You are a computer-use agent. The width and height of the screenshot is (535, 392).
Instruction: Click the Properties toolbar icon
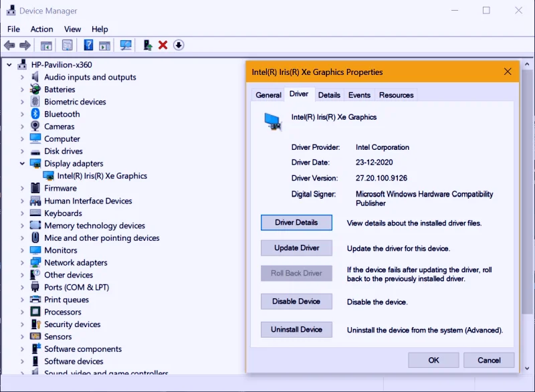[x=66, y=45]
